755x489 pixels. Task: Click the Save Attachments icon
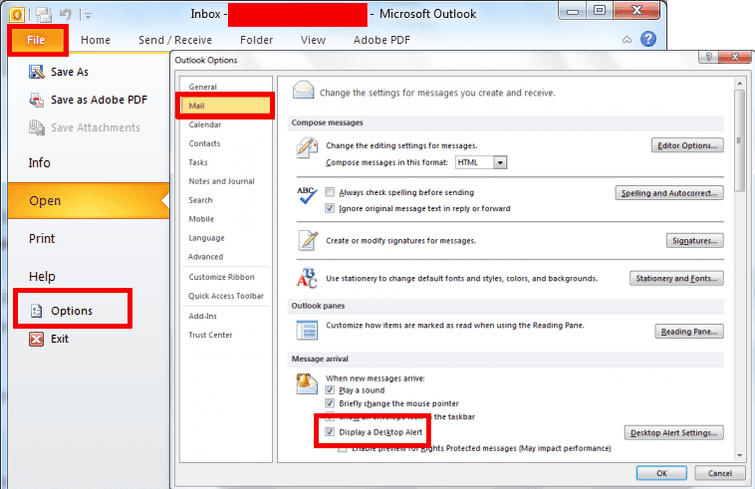coord(37,128)
